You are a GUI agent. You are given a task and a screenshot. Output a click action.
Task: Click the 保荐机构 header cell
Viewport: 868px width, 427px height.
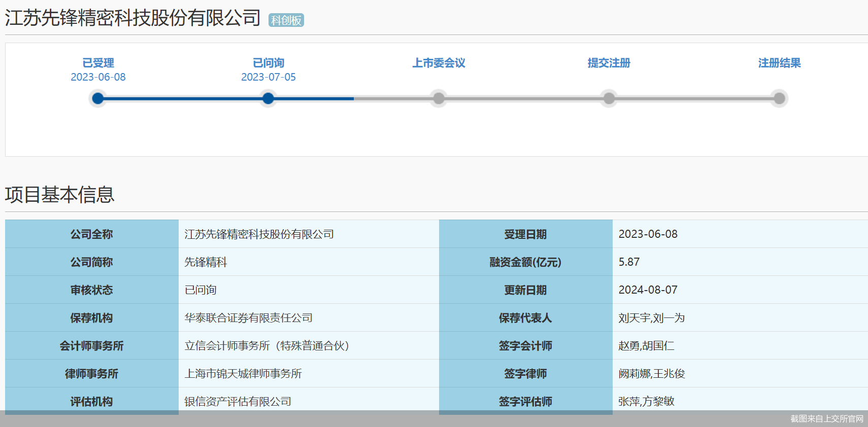pos(92,317)
